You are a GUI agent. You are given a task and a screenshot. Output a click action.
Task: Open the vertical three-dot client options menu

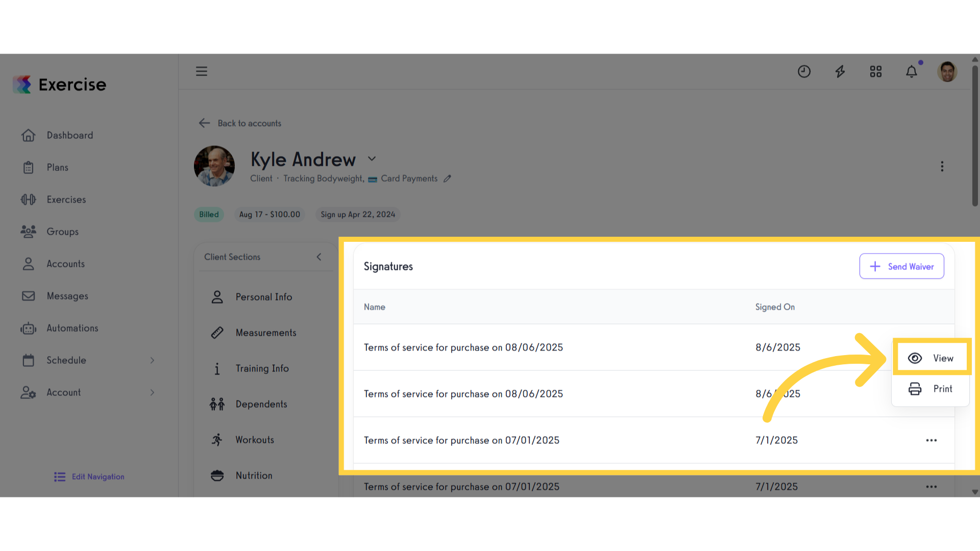942,166
